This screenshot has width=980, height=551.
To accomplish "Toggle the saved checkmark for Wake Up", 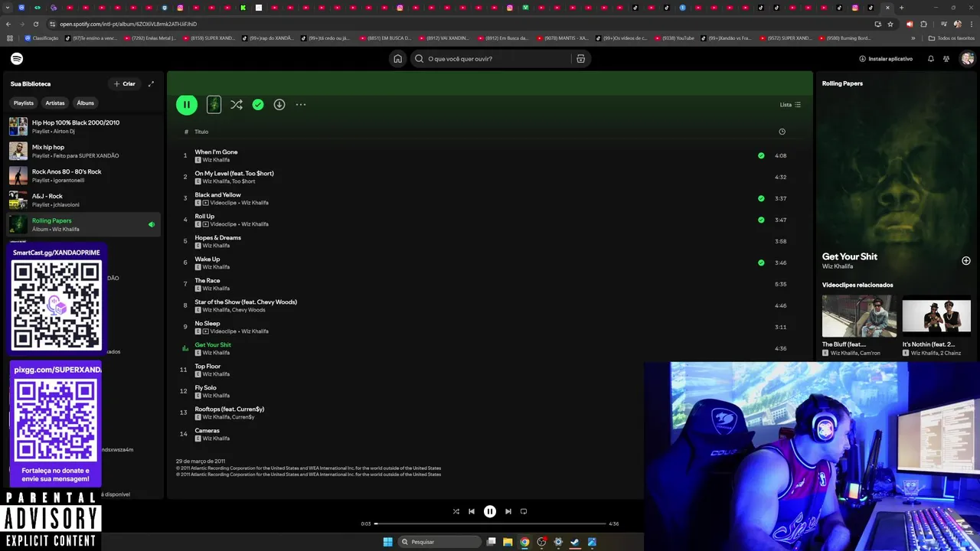I will click(761, 262).
